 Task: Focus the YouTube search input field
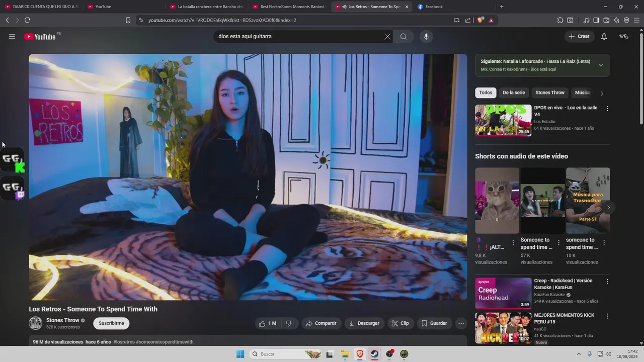point(299,36)
